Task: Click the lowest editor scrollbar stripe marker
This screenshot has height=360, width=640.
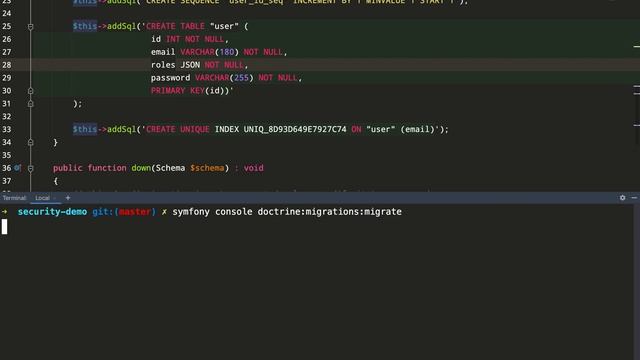Action: (636, 125)
